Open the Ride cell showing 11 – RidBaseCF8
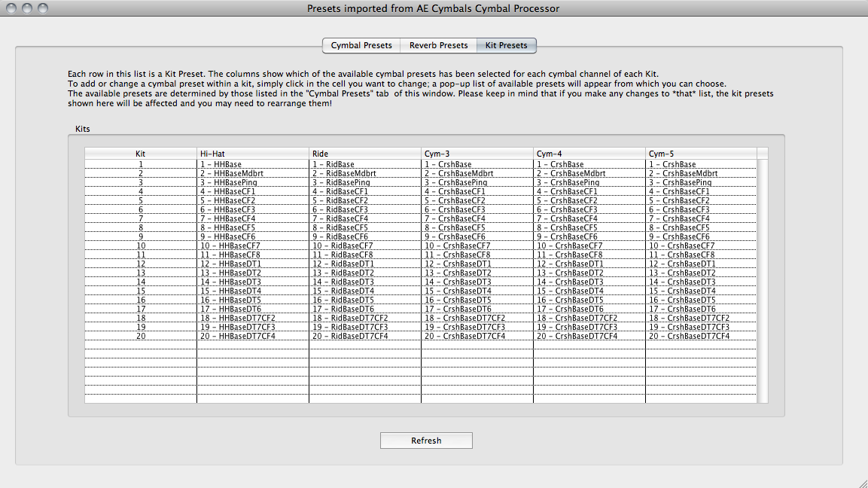Image resolution: width=868 pixels, height=488 pixels. coord(364,255)
